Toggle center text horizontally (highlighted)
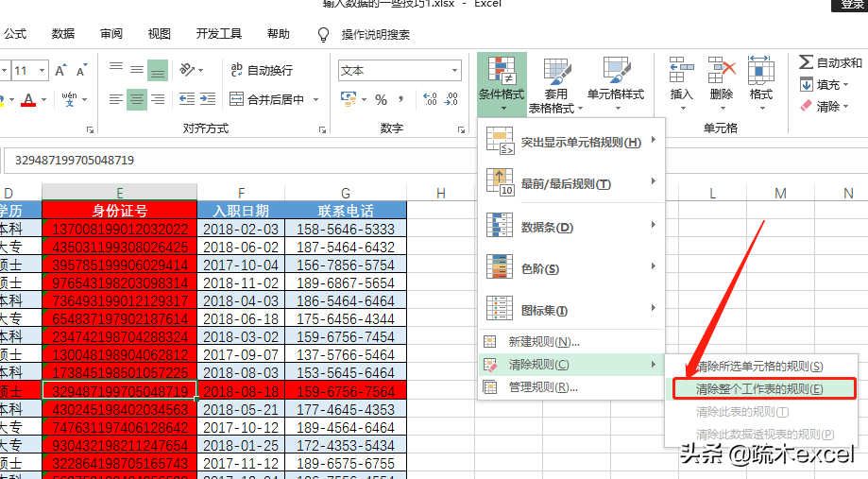 click(137, 100)
